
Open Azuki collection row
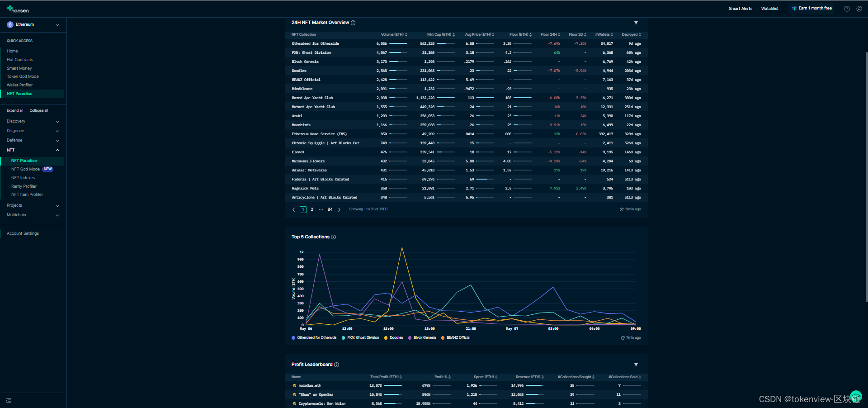[x=466, y=116]
